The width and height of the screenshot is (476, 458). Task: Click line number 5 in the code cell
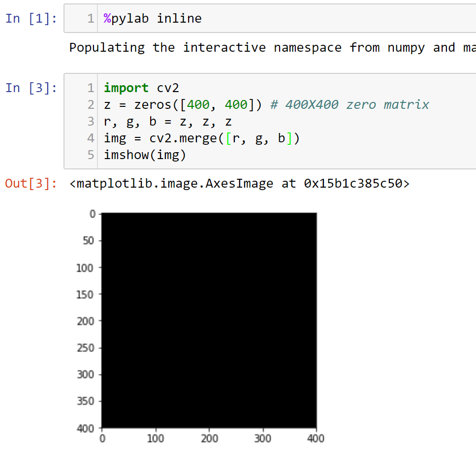click(91, 155)
